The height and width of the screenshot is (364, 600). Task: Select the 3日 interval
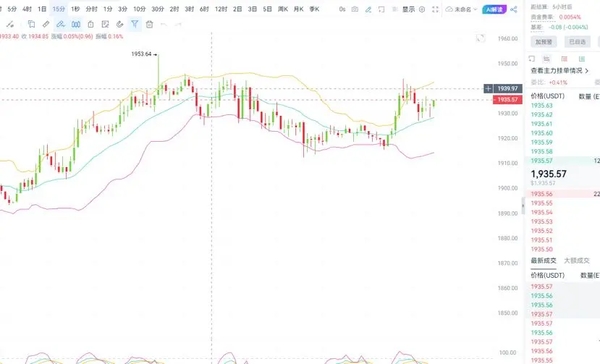(252, 9)
